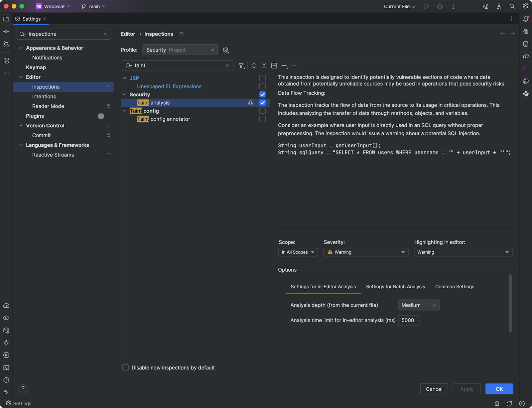Open the Severity Warning dropdown
This screenshot has height=408, width=532.
pyautogui.click(x=366, y=252)
